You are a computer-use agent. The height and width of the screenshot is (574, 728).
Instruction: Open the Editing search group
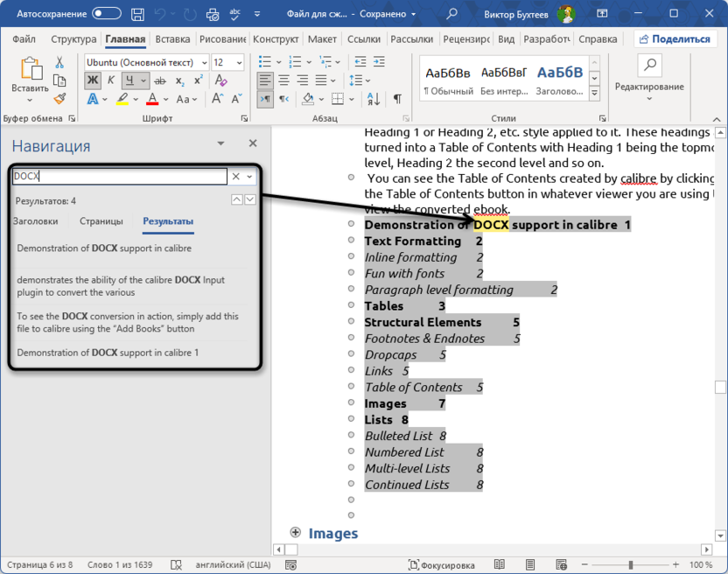pyautogui.click(x=649, y=72)
